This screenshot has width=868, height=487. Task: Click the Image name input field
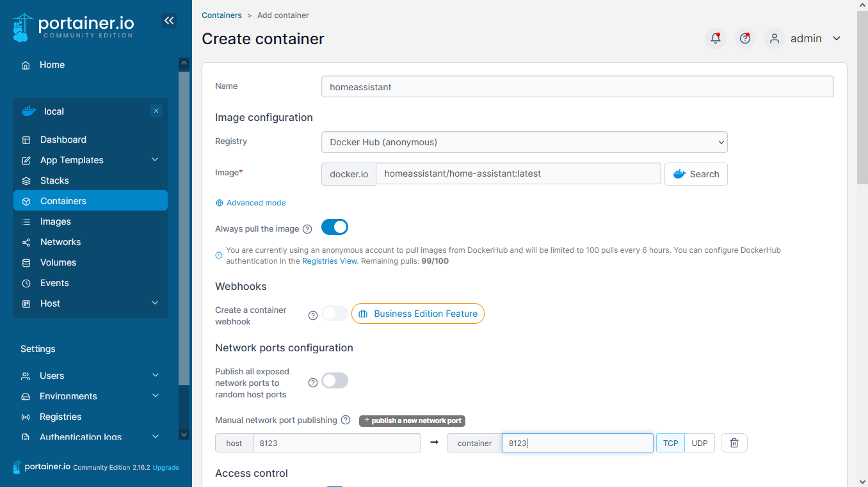click(x=518, y=173)
